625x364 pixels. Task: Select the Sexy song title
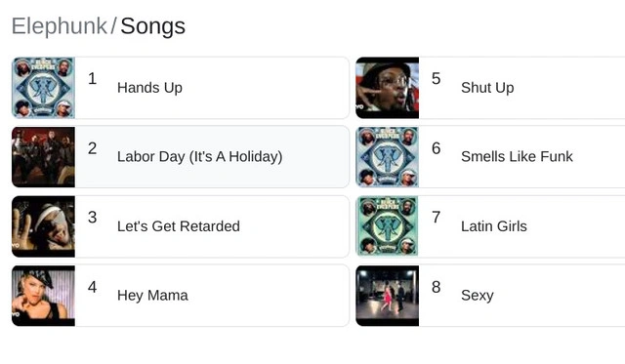tap(478, 296)
